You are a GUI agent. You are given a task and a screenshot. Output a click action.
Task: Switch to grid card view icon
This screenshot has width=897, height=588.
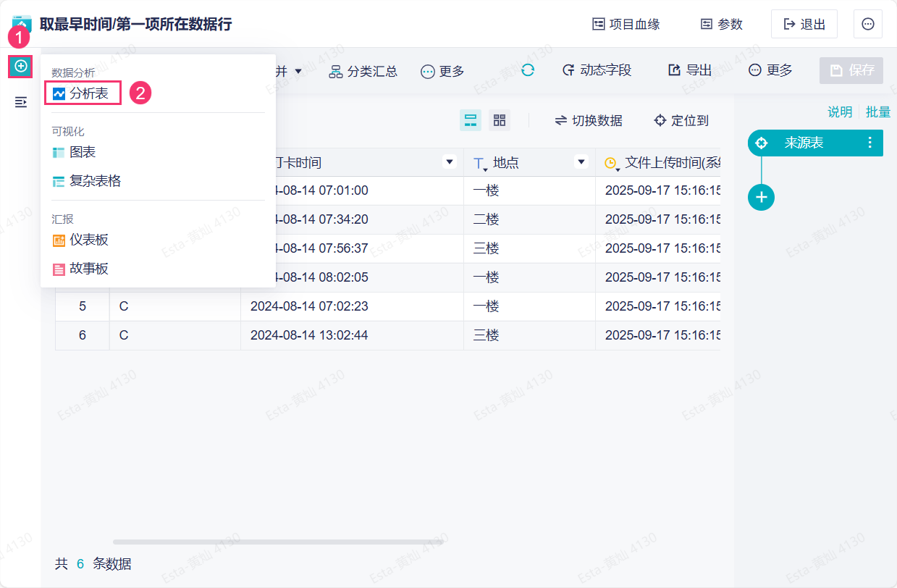coord(500,120)
